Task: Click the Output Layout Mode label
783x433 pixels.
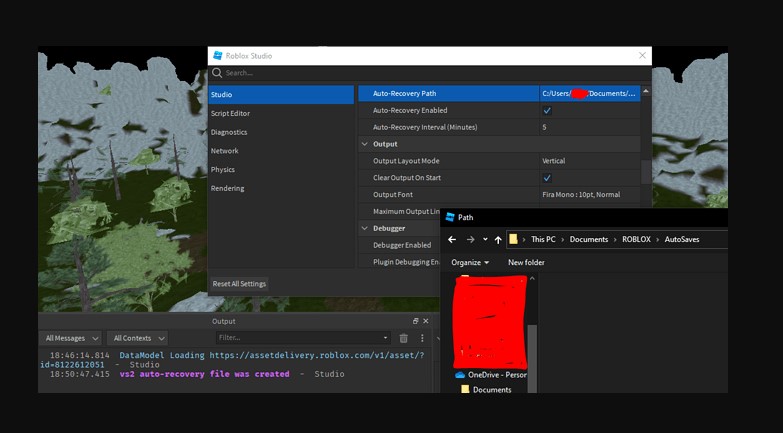Action: (x=406, y=161)
